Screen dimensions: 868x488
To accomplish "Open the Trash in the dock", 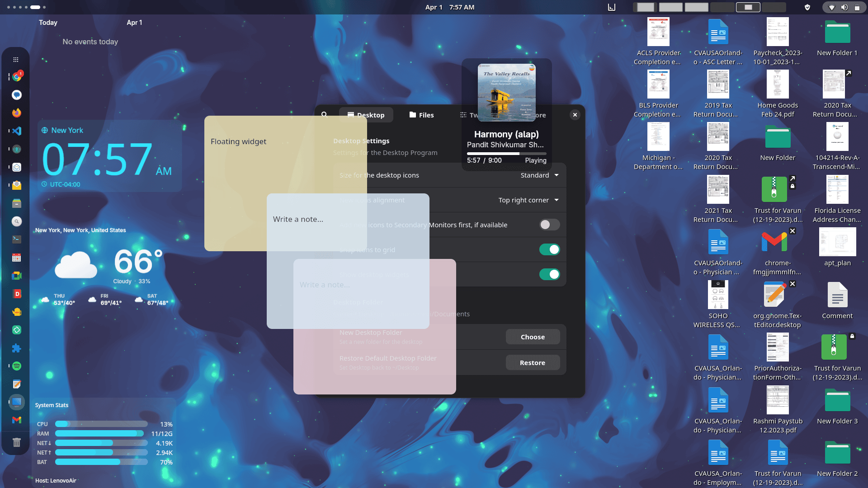I will point(17,442).
